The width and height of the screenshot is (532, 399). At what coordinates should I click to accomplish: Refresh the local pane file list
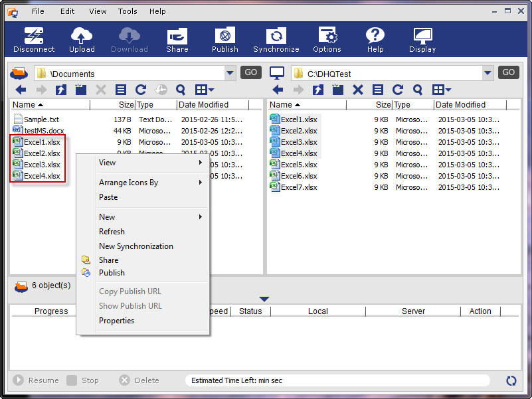[x=398, y=90]
